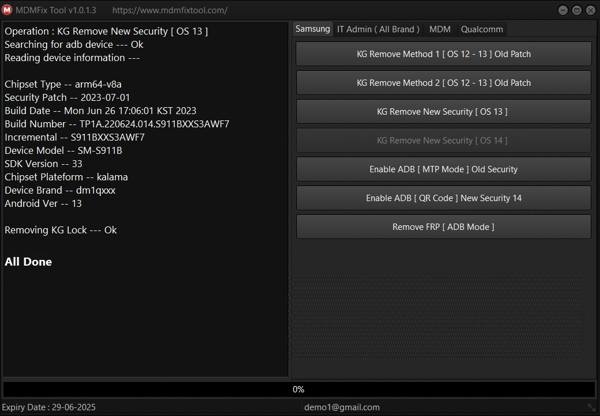Screen dimensions: 600x416
Task: Click SDK Version 33 line
Action: (43, 164)
